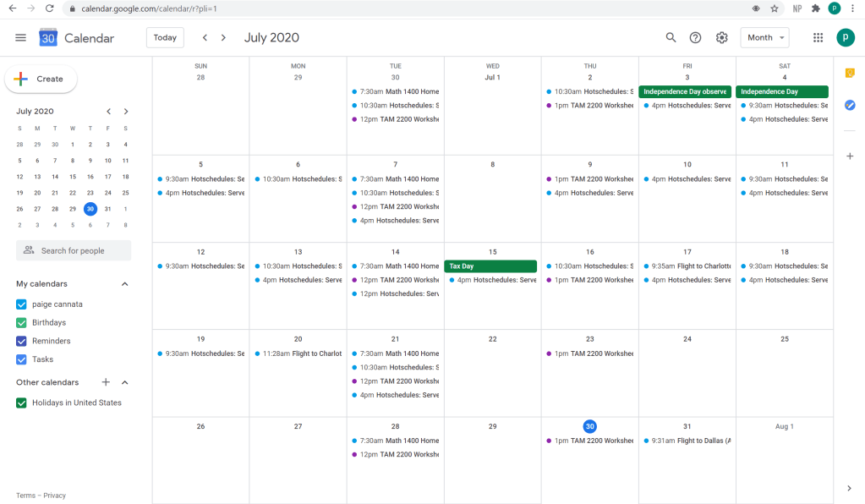Collapse the Other calendars section
The width and height of the screenshot is (865, 504).
click(125, 383)
